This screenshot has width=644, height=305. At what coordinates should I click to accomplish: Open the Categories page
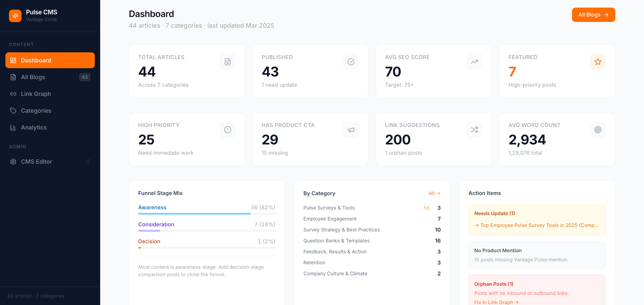(x=50, y=110)
